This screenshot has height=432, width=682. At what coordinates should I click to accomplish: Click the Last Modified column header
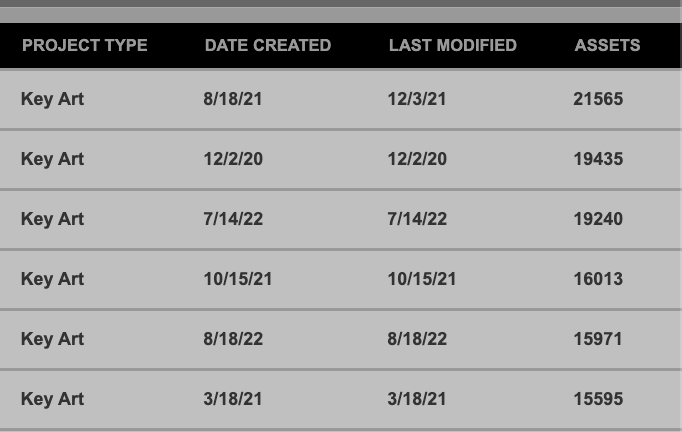pos(452,45)
